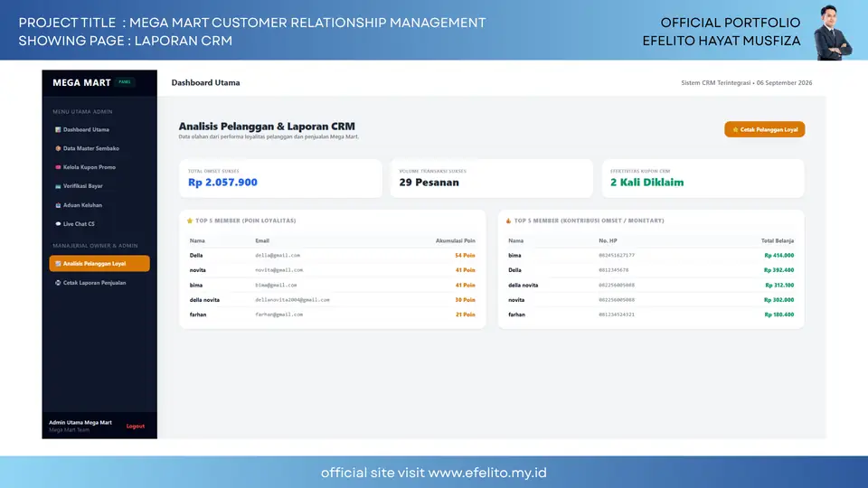Click the Akumulasi Poin column header

(x=455, y=240)
